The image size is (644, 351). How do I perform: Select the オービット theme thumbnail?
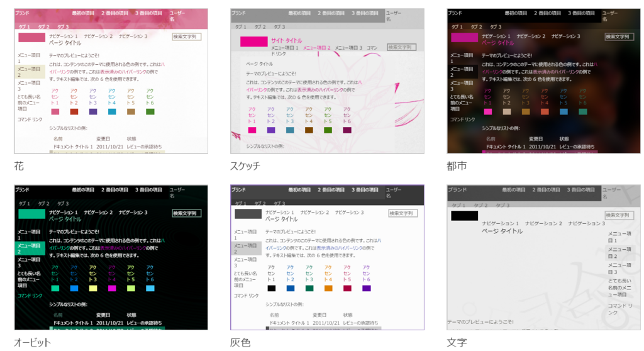tap(111, 257)
